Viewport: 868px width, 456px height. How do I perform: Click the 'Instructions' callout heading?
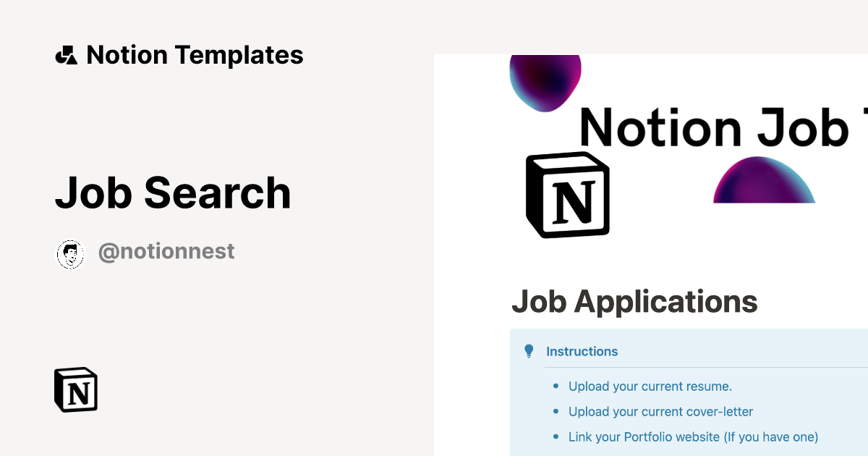(x=582, y=352)
